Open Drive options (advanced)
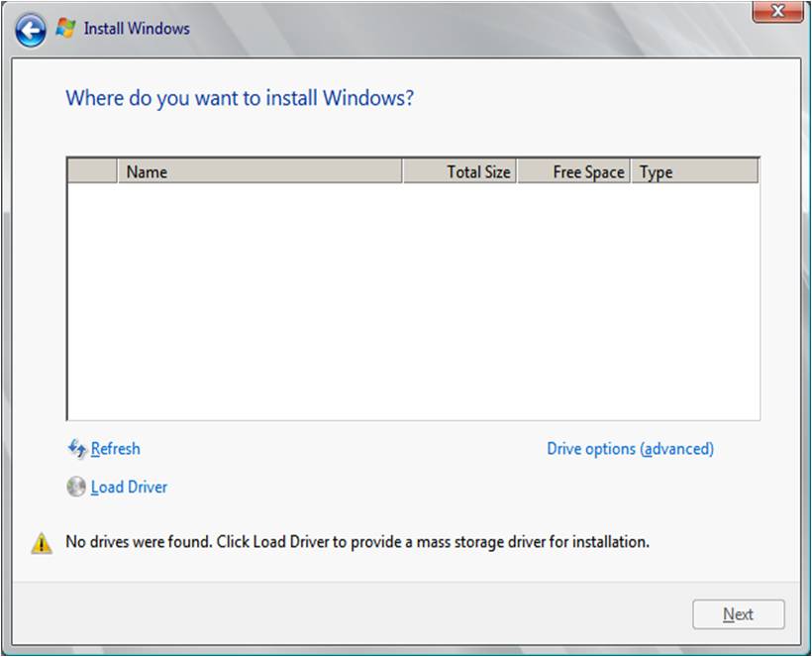This screenshot has width=812, height=657. coord(630,449)
